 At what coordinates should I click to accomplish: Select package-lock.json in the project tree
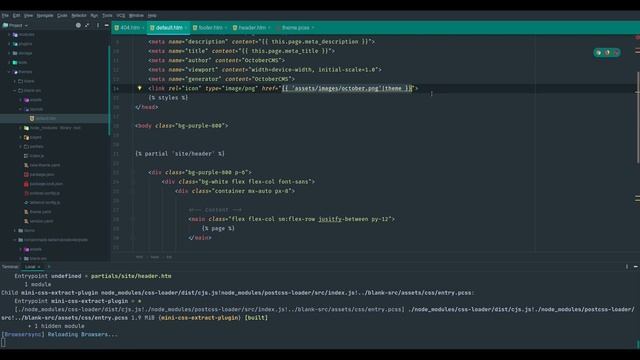tap(43, 184)
